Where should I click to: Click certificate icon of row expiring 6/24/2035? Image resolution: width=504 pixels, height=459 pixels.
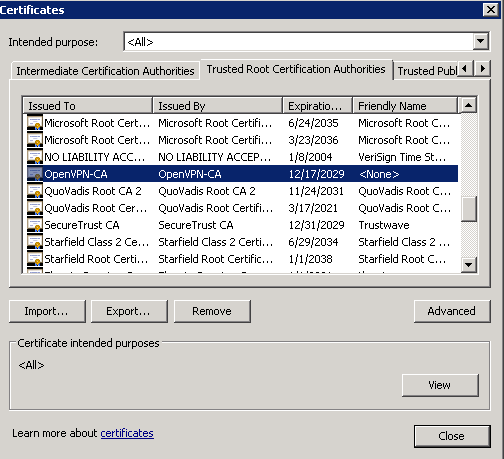click(35, 123)
